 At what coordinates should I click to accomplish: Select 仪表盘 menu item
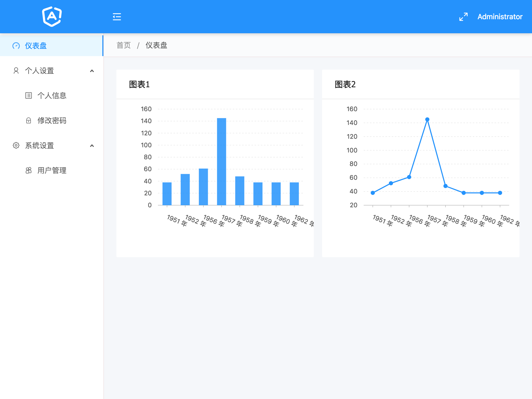(x=36, y=46)
